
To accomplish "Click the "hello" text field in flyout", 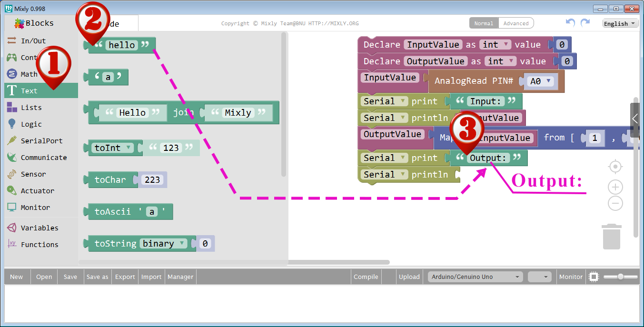I will tap(122, 45).
